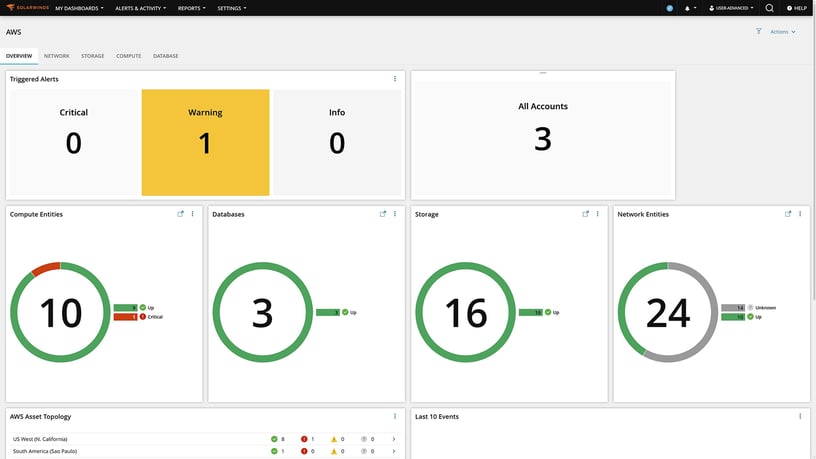
Task: Open the global search icon
Action: coord(769,8)
